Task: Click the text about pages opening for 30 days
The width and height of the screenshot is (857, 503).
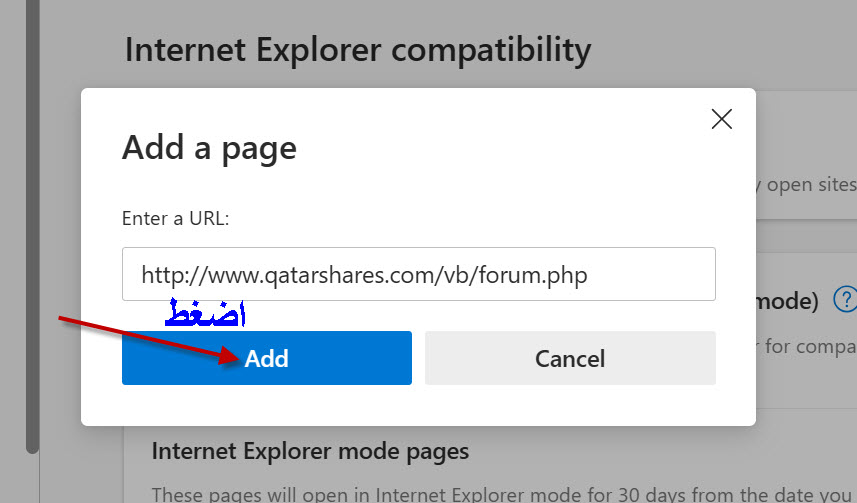Action: point(500,493)
